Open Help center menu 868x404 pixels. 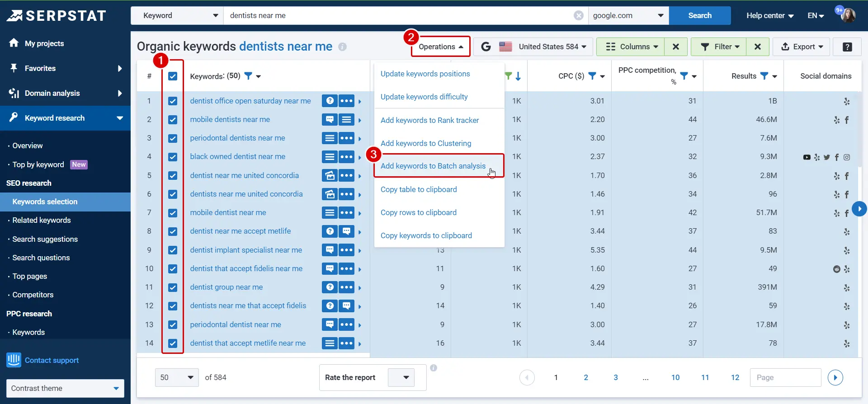[770, 15]
